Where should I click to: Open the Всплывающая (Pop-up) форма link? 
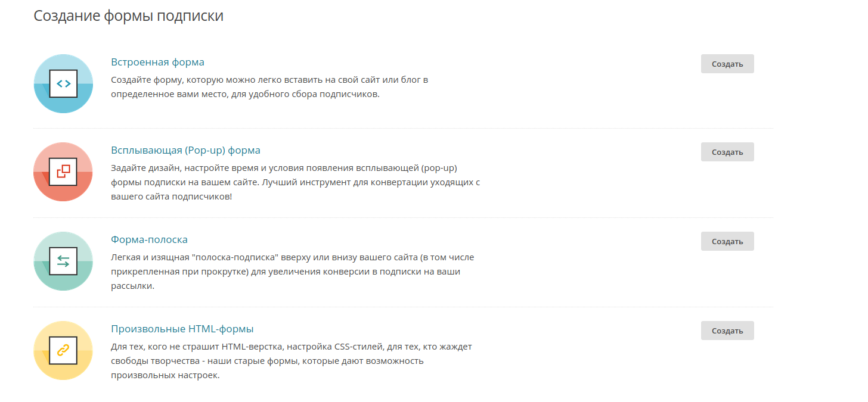[x=185, y=150]
